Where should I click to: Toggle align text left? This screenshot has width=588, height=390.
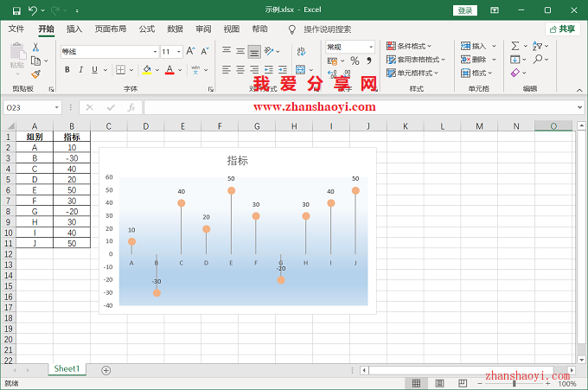point(227,70)
